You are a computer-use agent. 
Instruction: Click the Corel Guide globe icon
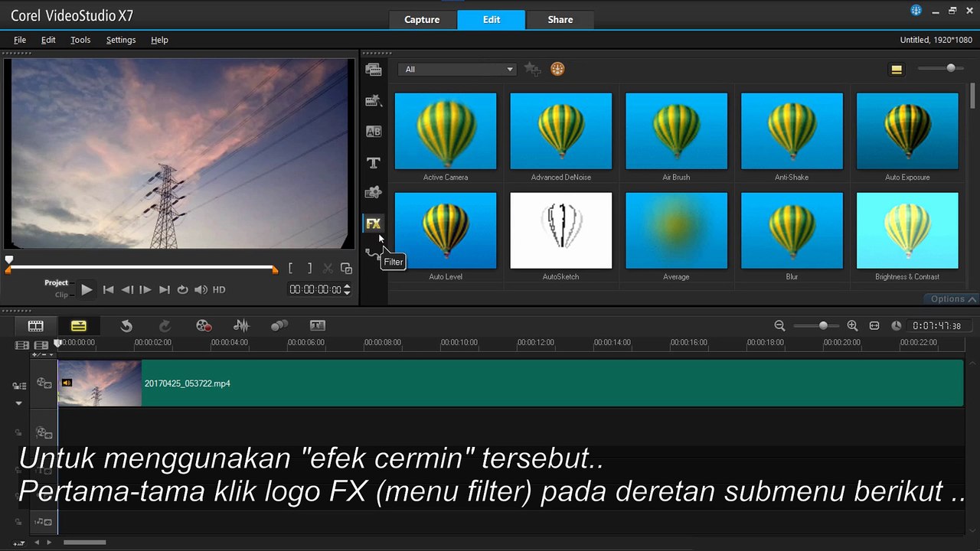click(x=916, y=11)
